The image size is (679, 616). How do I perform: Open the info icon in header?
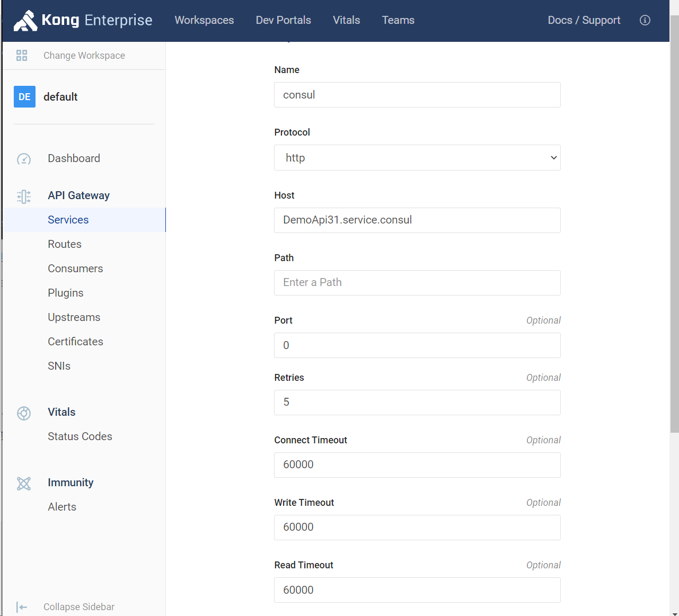(x=645, y=20)
